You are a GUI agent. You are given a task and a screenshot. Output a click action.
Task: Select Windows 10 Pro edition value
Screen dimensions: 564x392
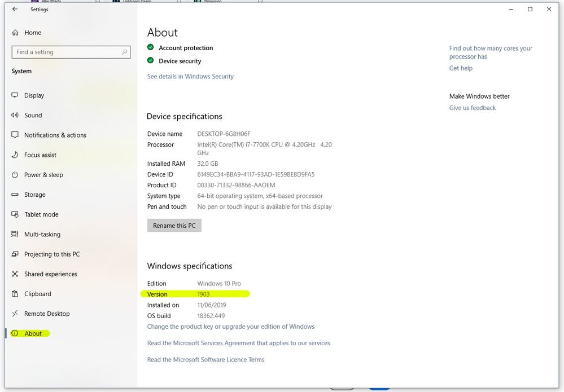[x=219, y=284]
